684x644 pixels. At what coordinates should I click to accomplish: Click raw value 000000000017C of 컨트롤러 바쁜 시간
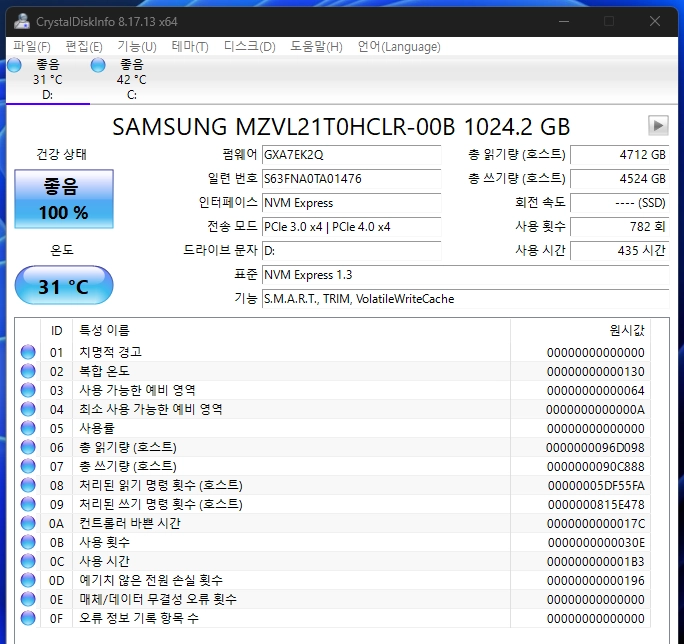(595, 523)
